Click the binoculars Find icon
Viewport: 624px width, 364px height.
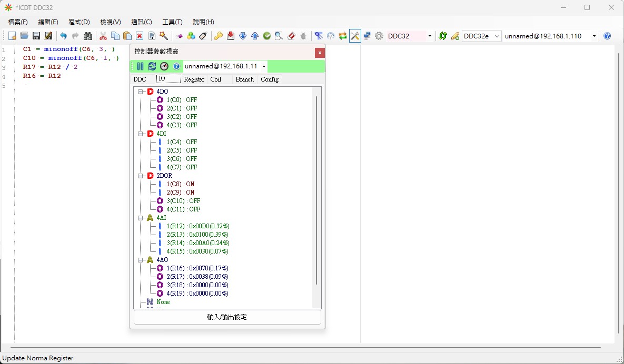[88, 36]
